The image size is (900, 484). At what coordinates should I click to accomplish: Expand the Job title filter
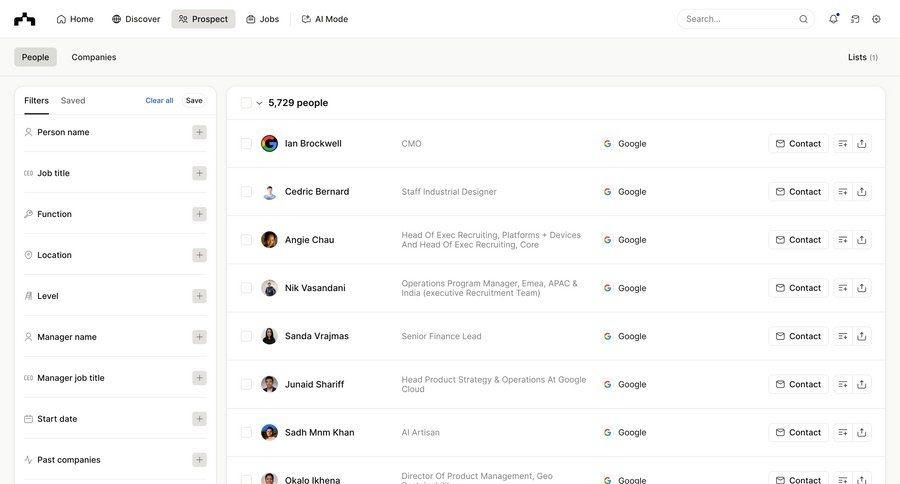[x=199, y=173]
